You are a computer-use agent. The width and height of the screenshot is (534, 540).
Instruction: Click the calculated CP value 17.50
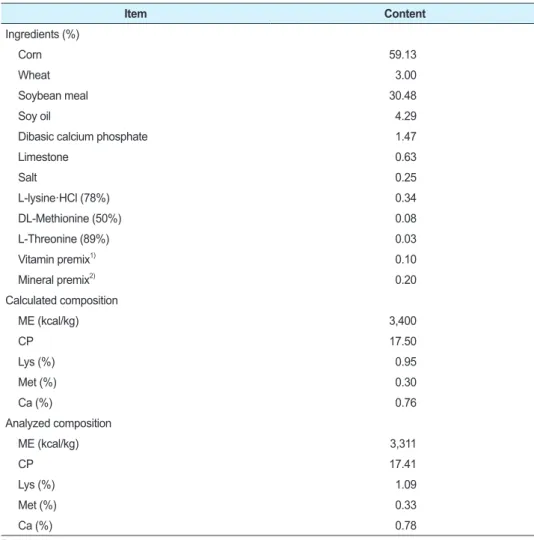[403, 341]
